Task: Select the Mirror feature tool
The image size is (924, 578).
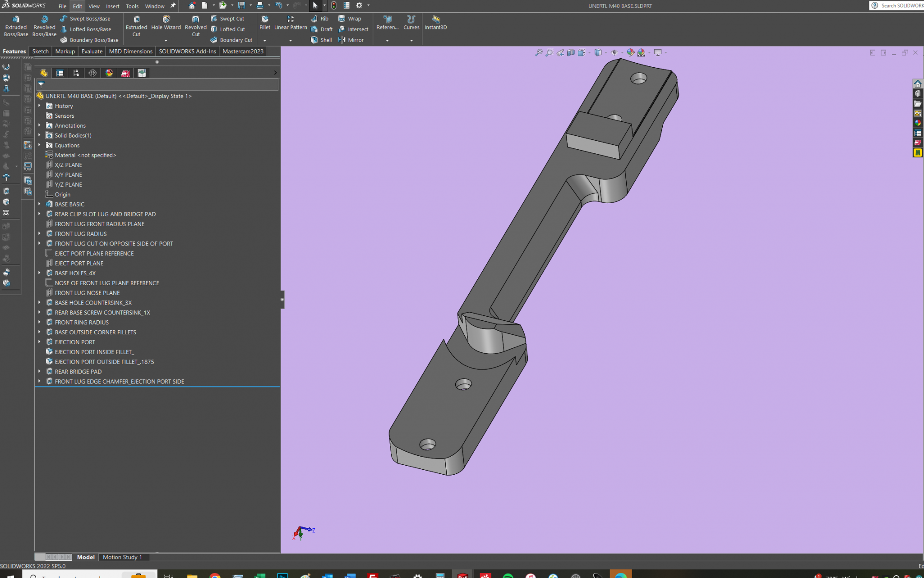Action: 351,40
